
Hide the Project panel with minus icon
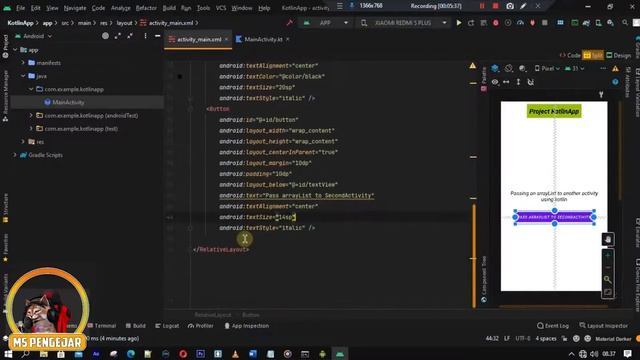(x=158, y=36)
